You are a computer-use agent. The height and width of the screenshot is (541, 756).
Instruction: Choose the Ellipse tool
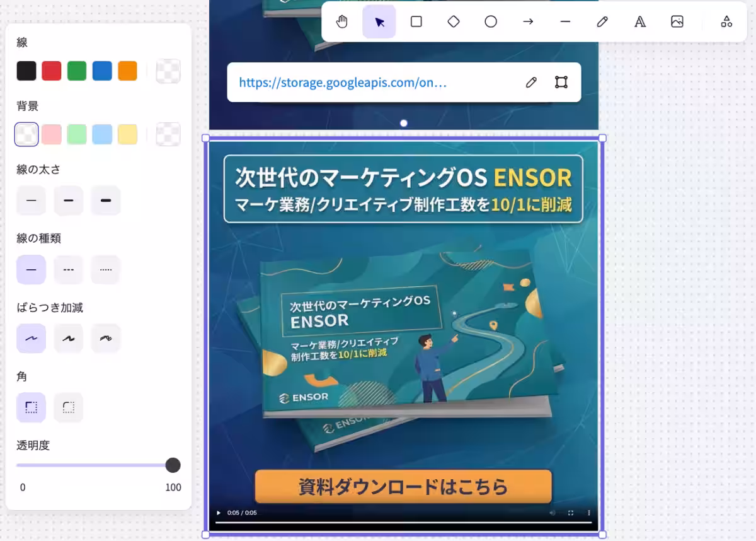[491, 22]
